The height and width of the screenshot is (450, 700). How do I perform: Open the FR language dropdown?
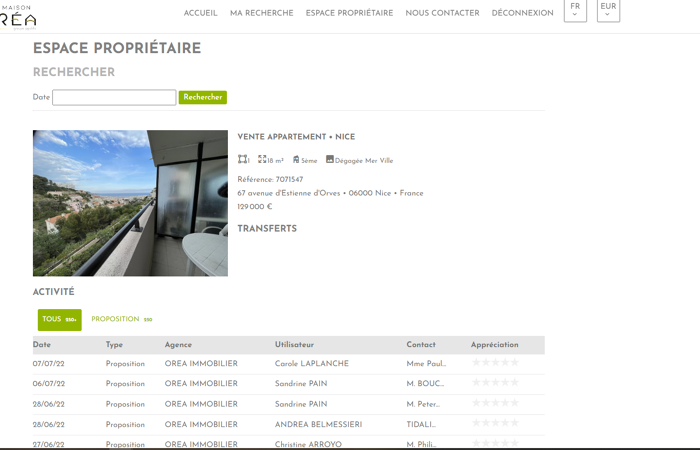point(575,10)
